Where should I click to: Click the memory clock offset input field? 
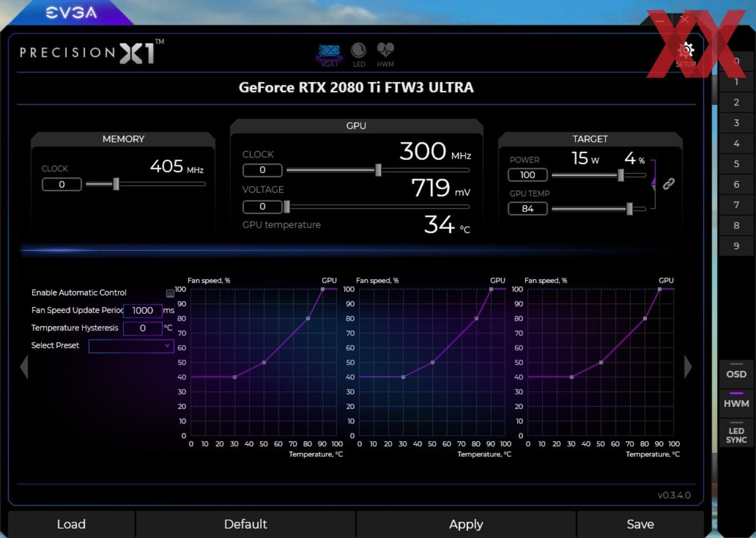click(x=62, y=184)
